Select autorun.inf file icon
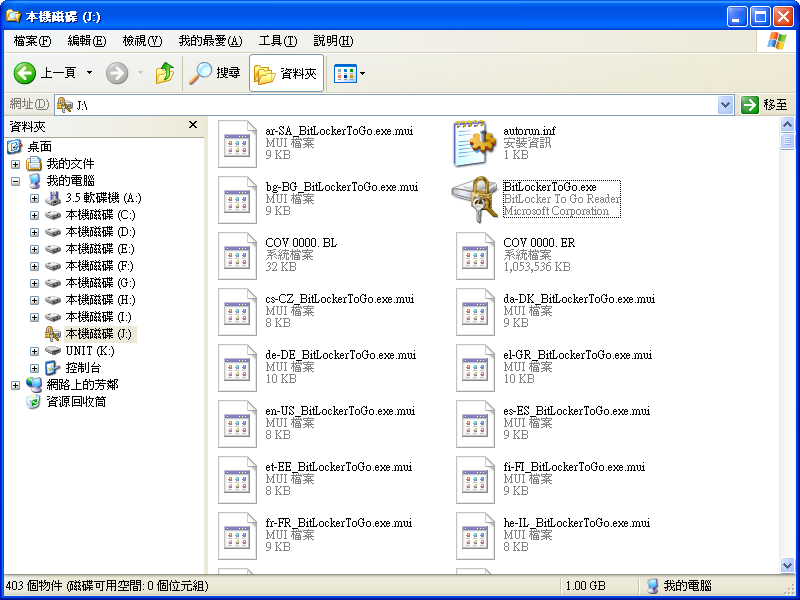 point(474,144)
